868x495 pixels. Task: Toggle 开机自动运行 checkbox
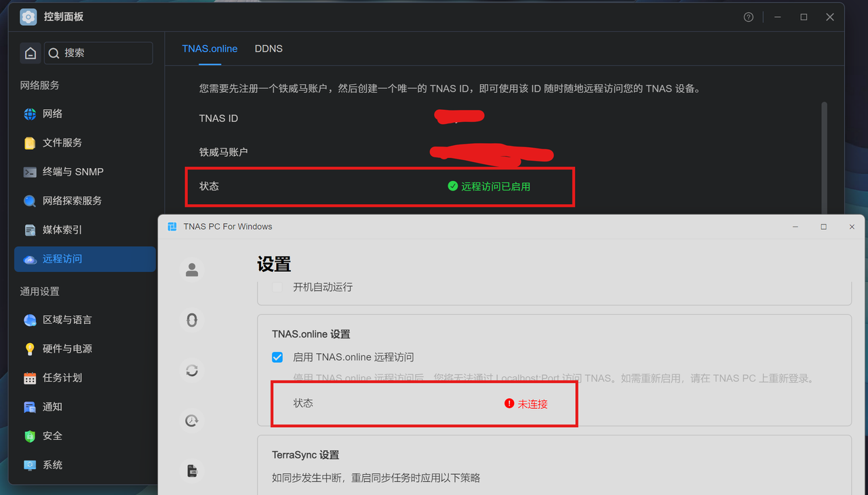tap(277, 288)
